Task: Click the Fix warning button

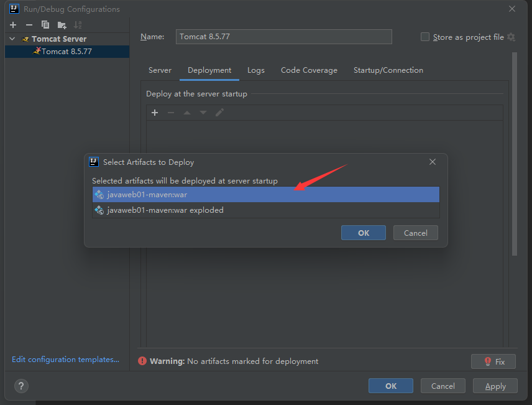Action: [x=493, y=361]
